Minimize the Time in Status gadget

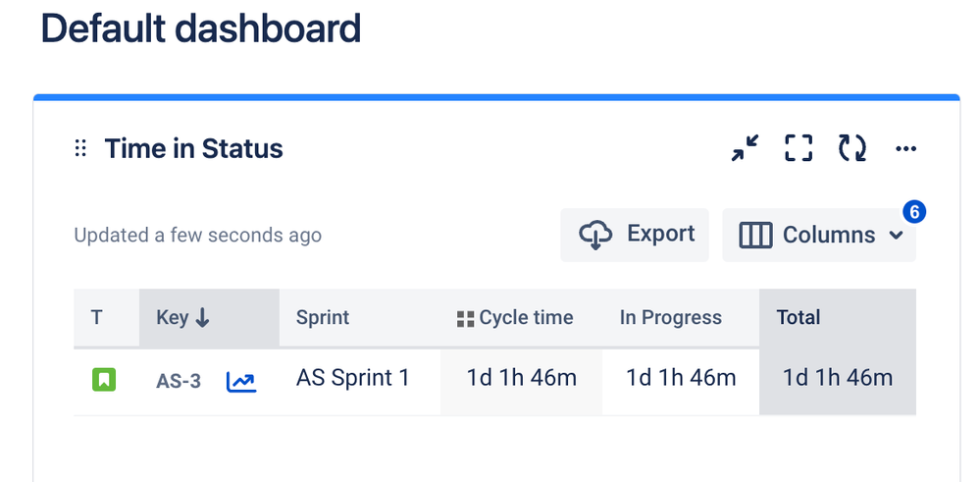coord(746,149)
